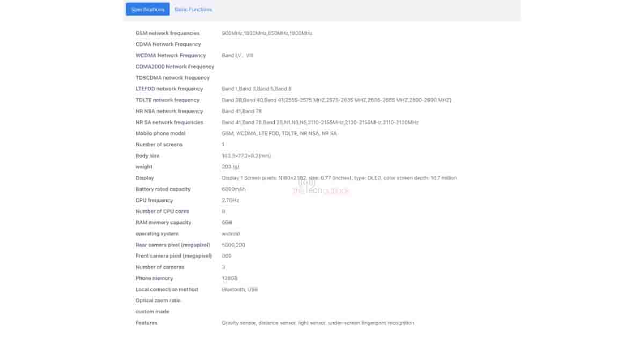This screenshot has width=644, height=337.
Task: Click the Features sensor list text
Action: 318,323
